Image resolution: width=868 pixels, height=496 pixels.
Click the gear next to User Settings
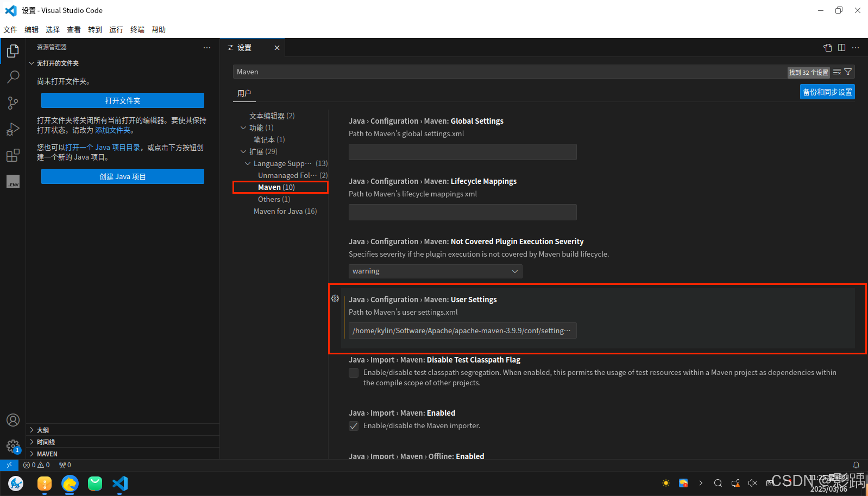(335, 298)
